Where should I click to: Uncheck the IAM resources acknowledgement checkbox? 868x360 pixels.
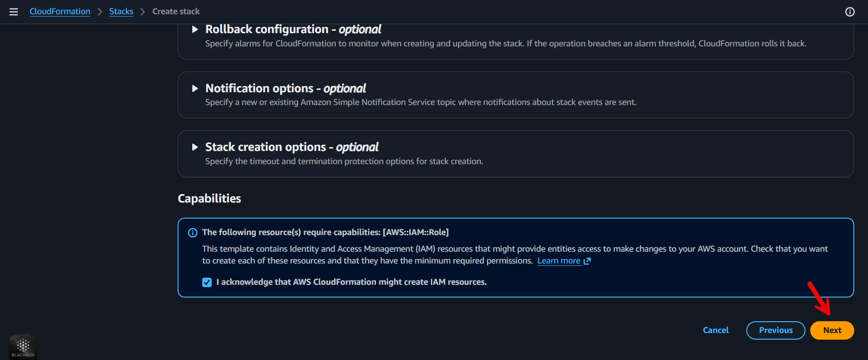pos(207,282)
